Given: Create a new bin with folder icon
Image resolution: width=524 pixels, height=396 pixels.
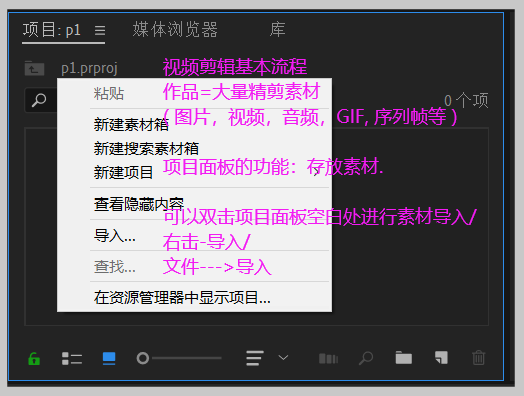Looking at the screenshot, I should point(404,358).
